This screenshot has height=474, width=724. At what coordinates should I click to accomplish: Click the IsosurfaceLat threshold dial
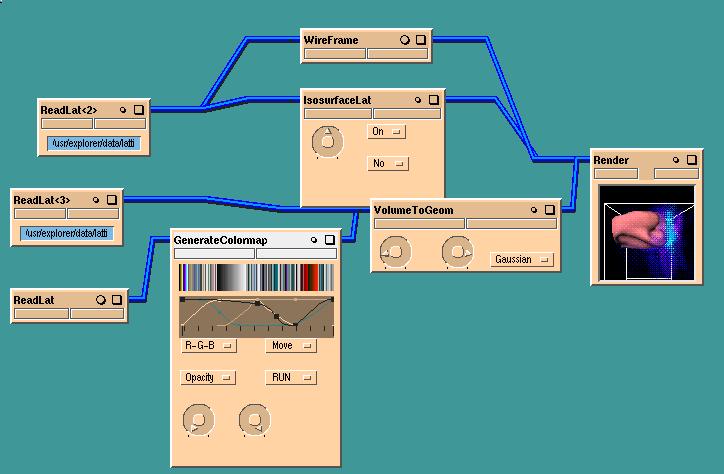(326, 143)
